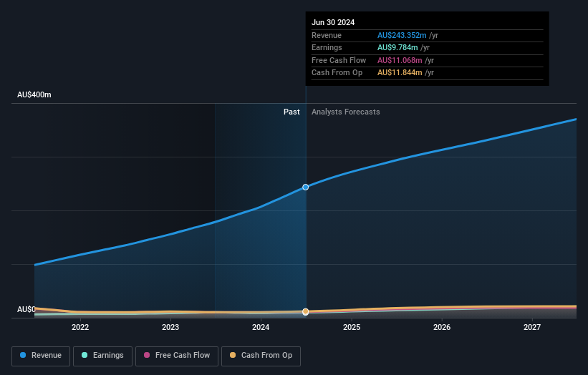The image size is (588, 375).
Task: Click the 2024 axis label
Action: coord(261,327)
